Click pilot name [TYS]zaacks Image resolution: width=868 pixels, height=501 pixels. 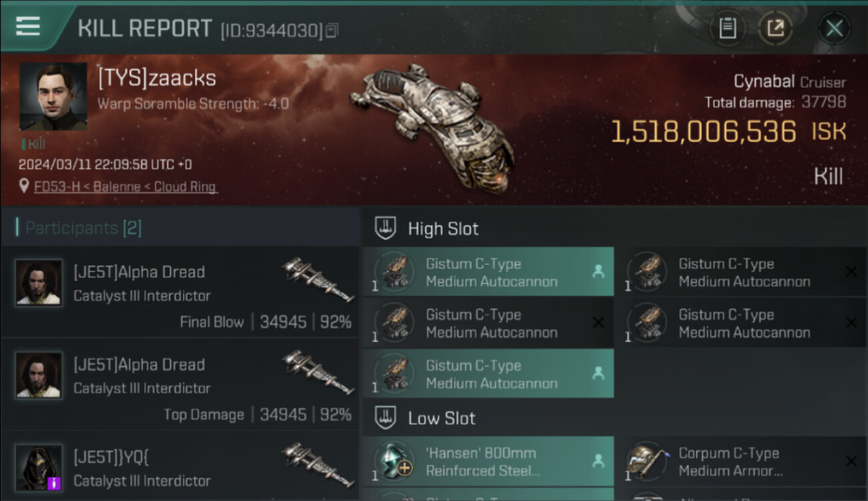[x=157, y=78]
